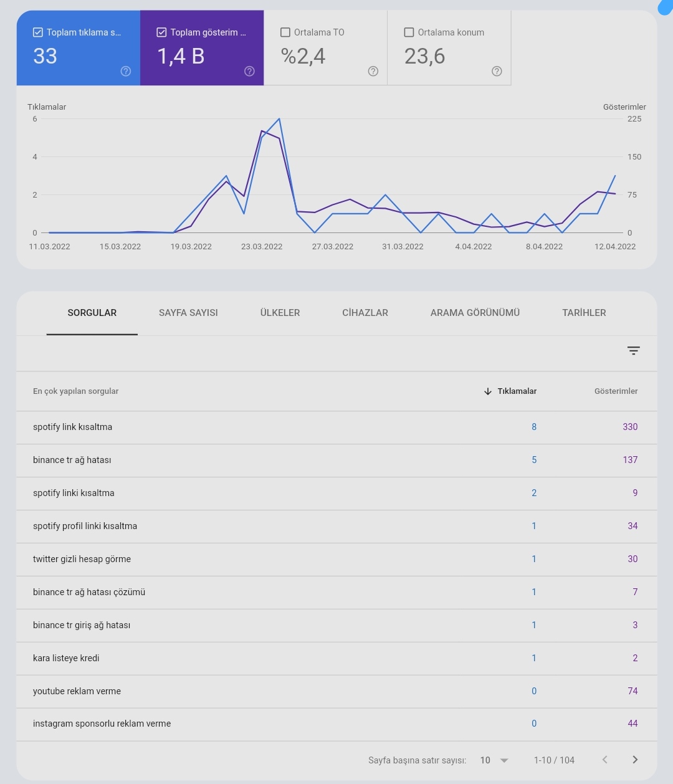
Task: Open the ARAMA GÖRÜNÜMÜ tab
Action: point(475,313)
